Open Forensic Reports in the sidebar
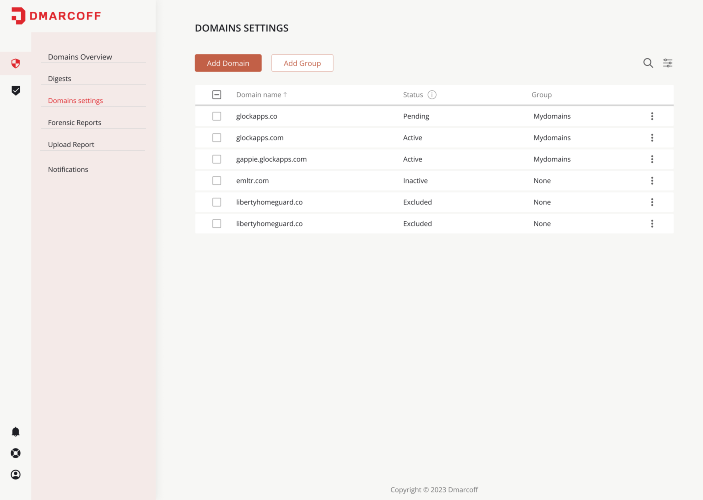This screenshot has width=703, height=500. coord(74,122)
